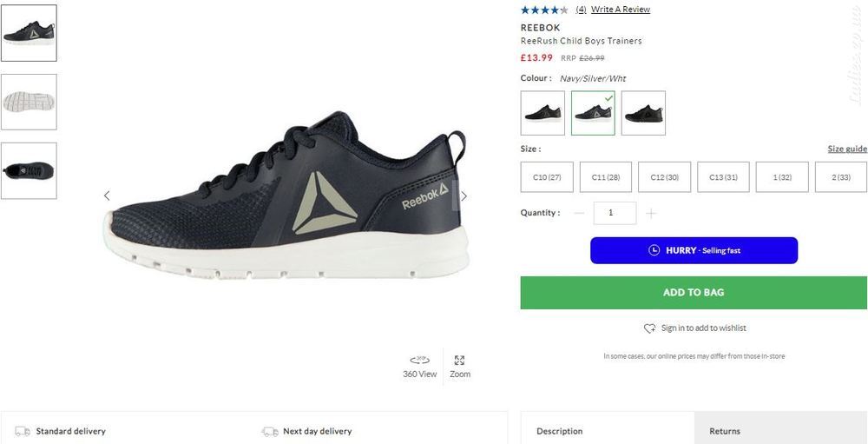
Task: Show previous product image with left arrow
Action: (x=107, y=195)
